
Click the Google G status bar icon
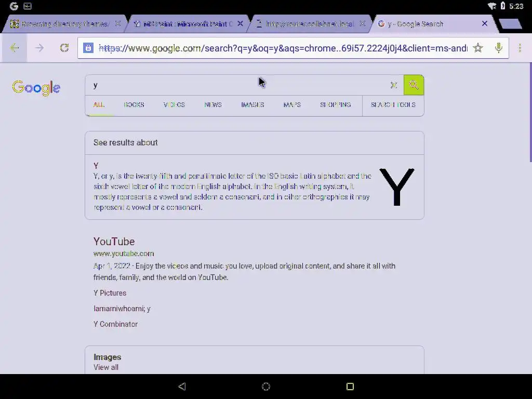tap(14, 6)
